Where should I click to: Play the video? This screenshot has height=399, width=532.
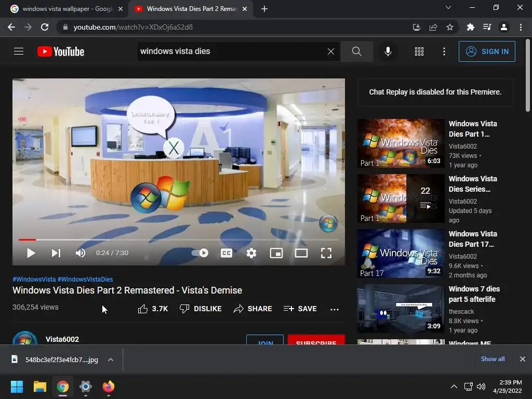click(x=31, y=253)
